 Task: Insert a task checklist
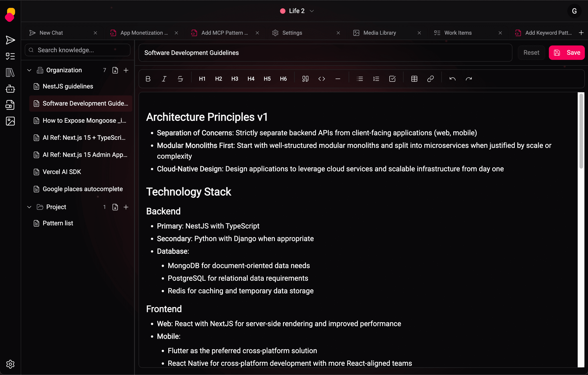(392, 79)
